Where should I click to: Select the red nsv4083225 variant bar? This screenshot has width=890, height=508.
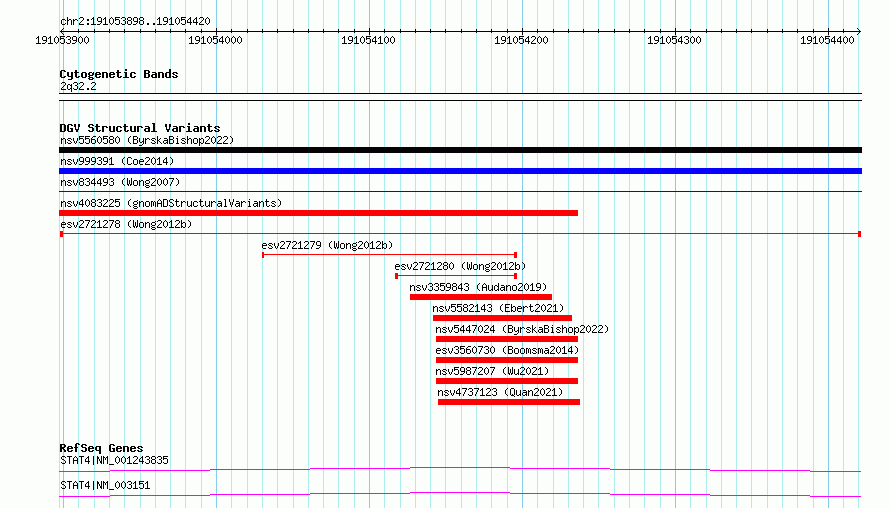tap(318, 213)
